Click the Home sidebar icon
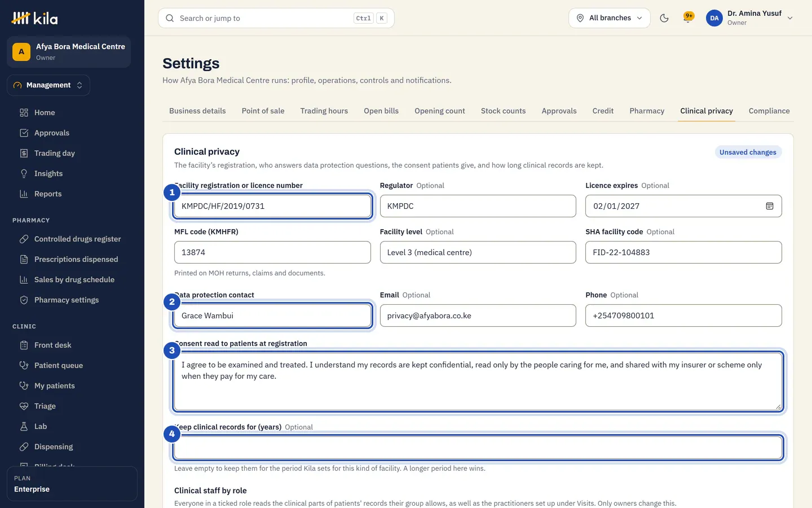The image size is (812, 508). pos(24,112)
